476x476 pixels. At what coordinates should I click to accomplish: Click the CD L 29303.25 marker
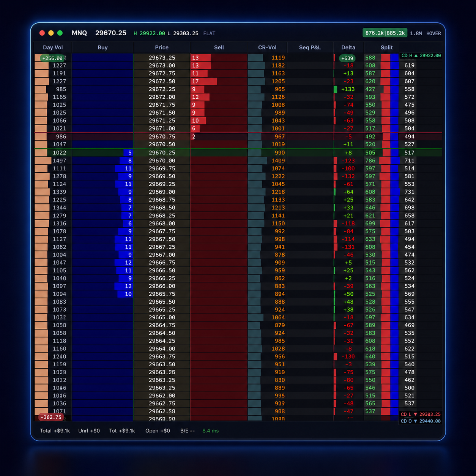tap(421, 414)
